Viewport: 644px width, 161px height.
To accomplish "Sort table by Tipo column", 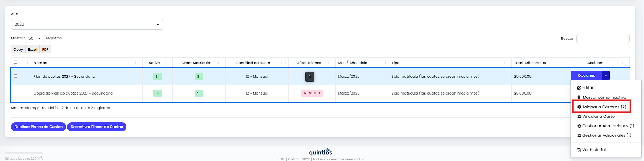I will coord(450,63).
